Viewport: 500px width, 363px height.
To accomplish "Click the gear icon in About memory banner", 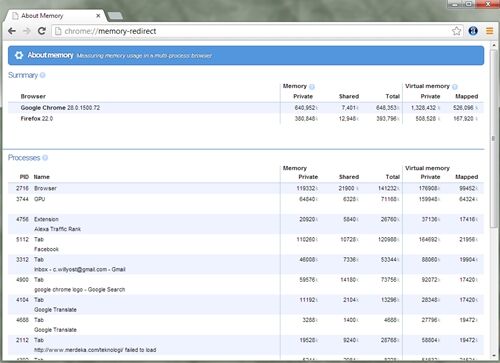I will [19, 55].
